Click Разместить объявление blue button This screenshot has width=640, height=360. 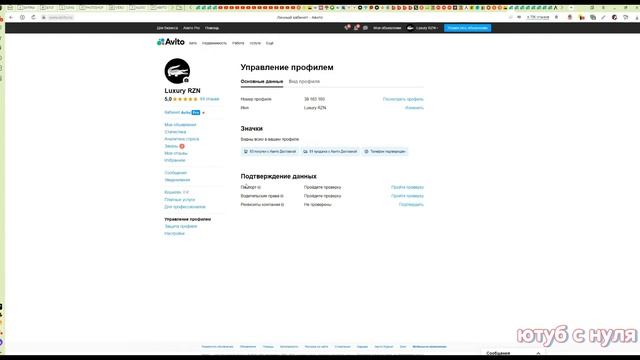(x=467, y=28)
